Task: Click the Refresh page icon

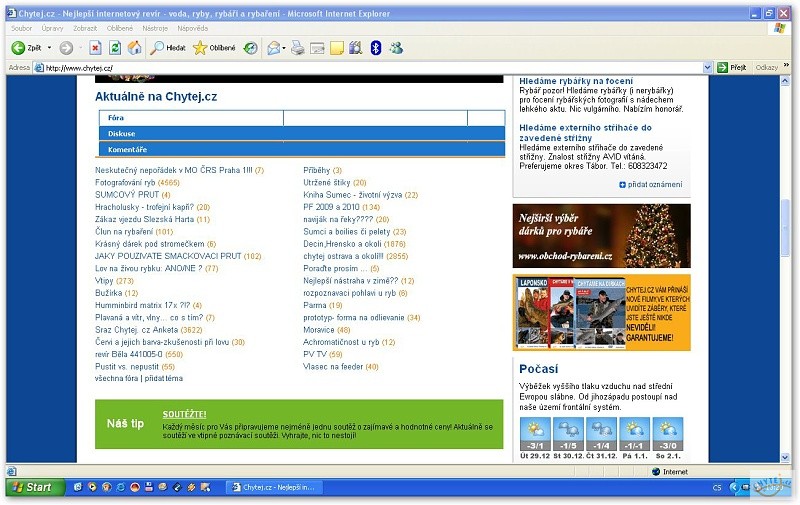Action: 115,48
